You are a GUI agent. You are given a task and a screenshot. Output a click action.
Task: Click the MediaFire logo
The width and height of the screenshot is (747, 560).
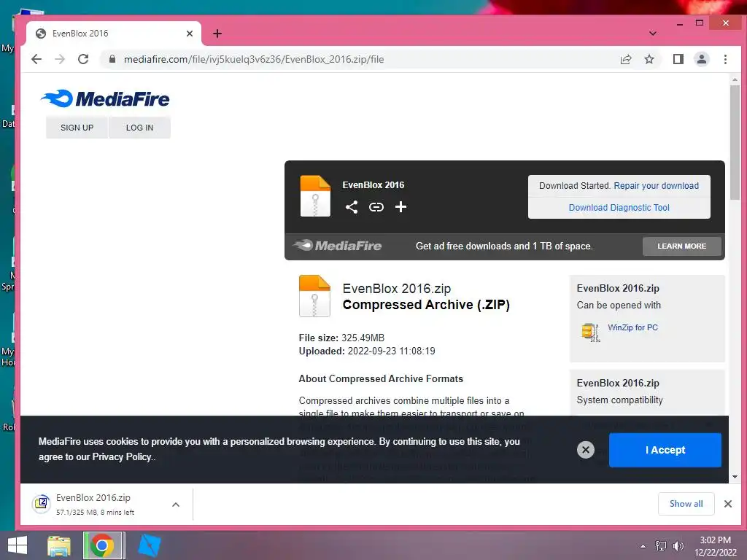[105, 98]
